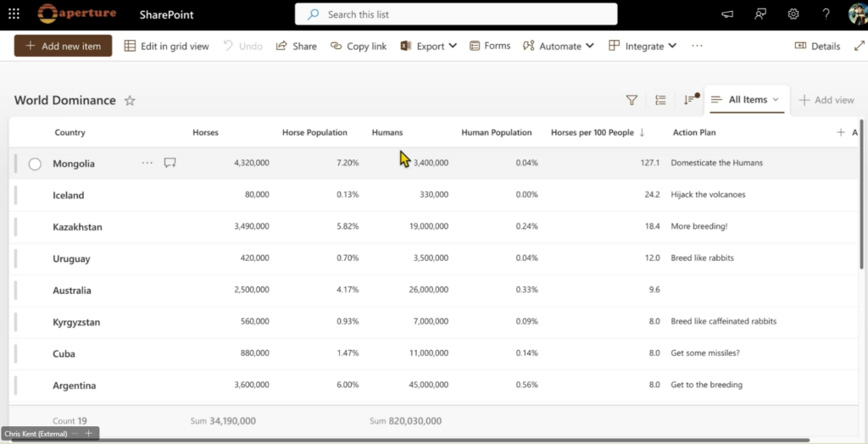Image resolution: width=868 pixels, height=444 pixels.
Task: Open the app launcher waffle icon
Action: click(14, 14)
